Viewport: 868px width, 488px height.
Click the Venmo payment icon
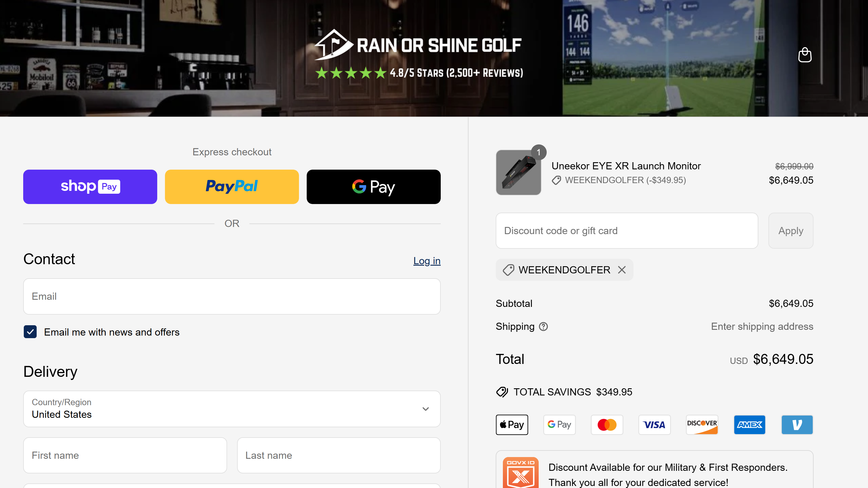[x=797, y=425]
